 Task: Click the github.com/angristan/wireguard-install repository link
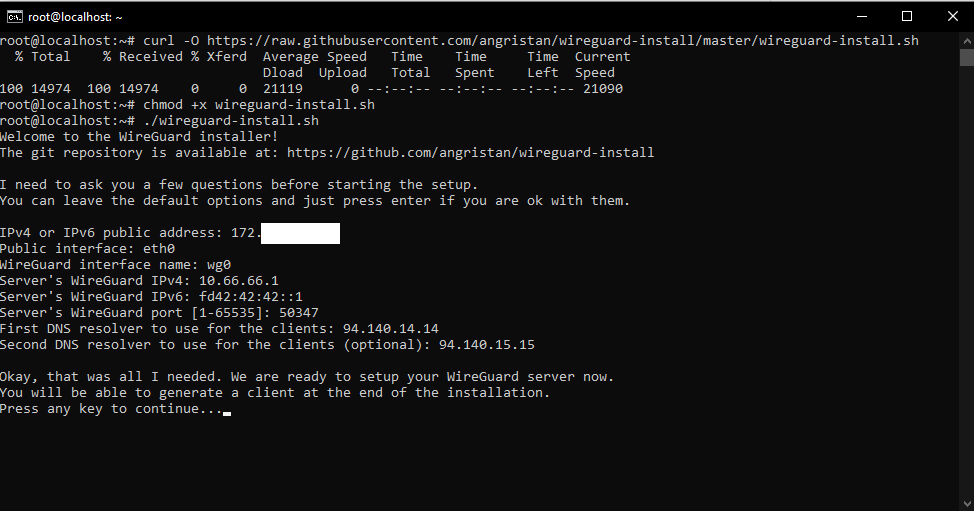coord(470,153)
